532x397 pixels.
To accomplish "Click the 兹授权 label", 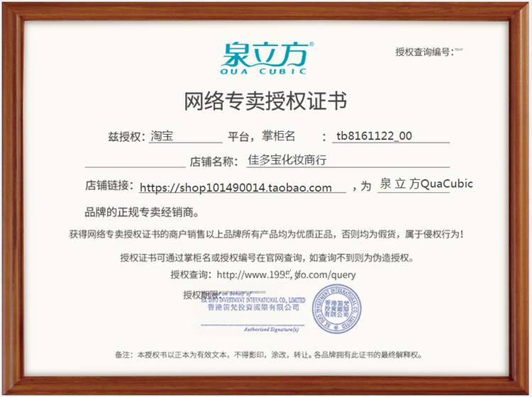I will [126, 137].
